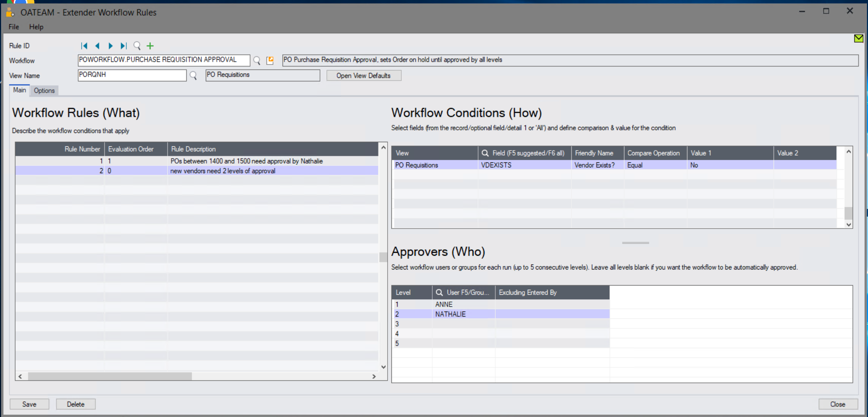This screenshot has height=417, width=868.
Task: Switch to the Main tab
Action: coord(19,90)
